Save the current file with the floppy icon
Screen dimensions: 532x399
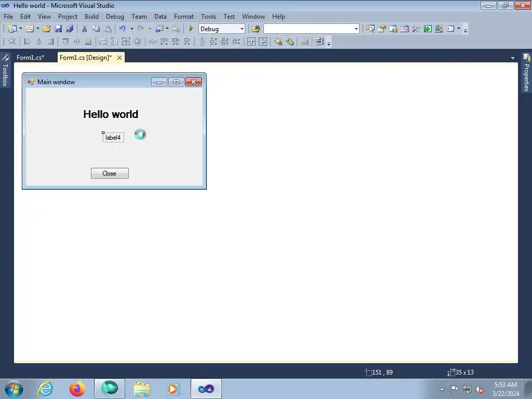click(58, 29)
